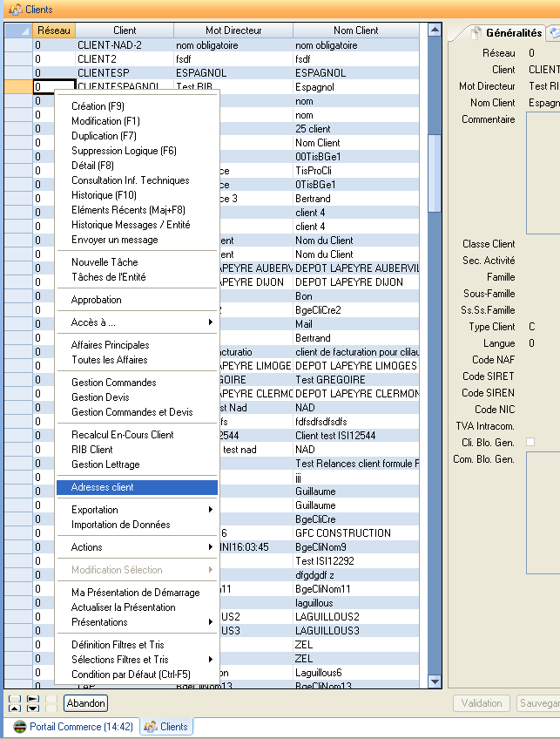Click the people icon on the bottom Clients tab
Viewport: 560px width, 739px height.
click(x=151, y=727)
